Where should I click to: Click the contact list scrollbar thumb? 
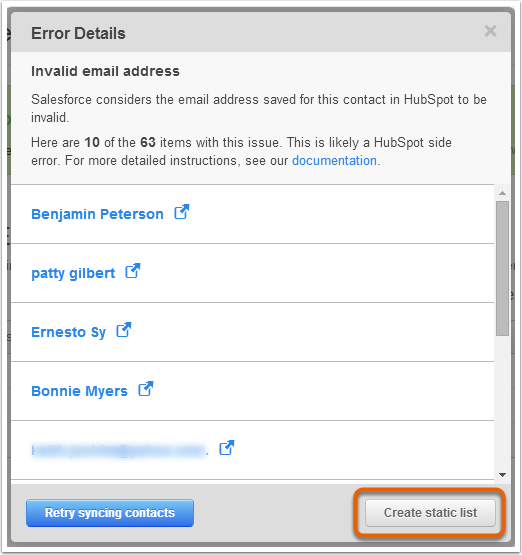(x=502, y=268)
